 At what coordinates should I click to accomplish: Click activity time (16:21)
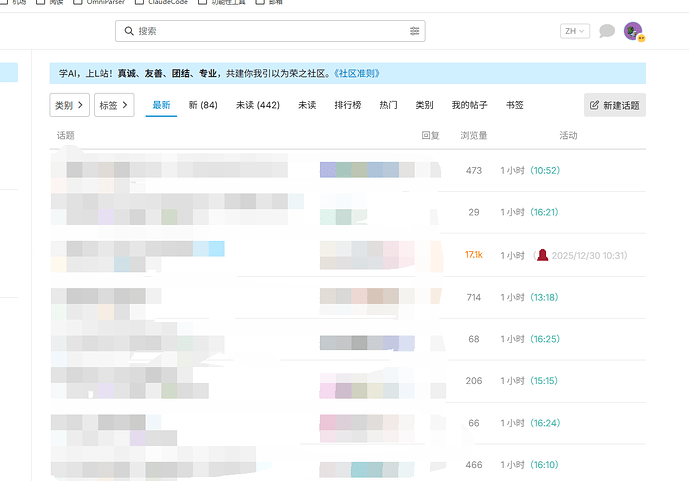pyautogui.click(x=544, y=212)
